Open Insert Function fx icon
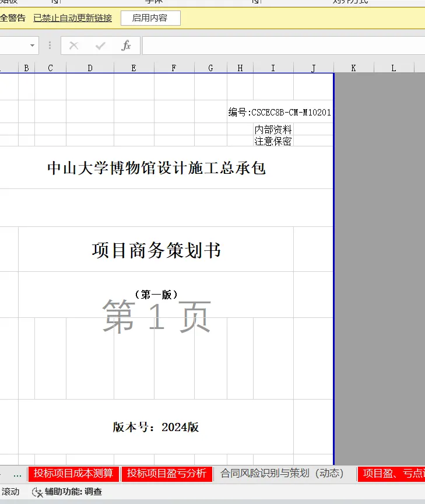 point(126,45)
